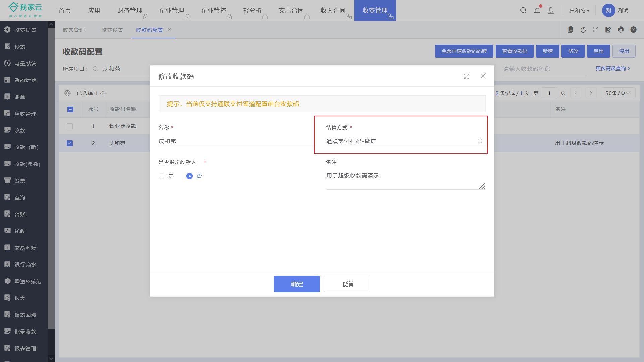
Task: Click the sidebar scrollbar down arrow
Action: pyautogui.click(x=51, y=358)
